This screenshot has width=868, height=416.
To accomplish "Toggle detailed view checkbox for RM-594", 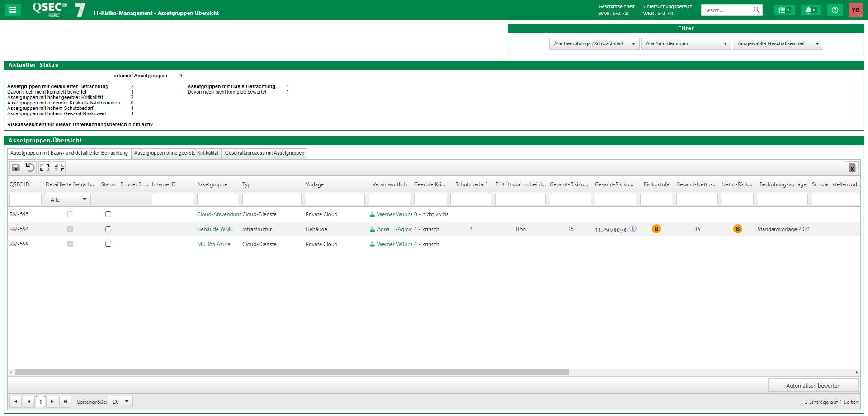I will tap(70, 229).
